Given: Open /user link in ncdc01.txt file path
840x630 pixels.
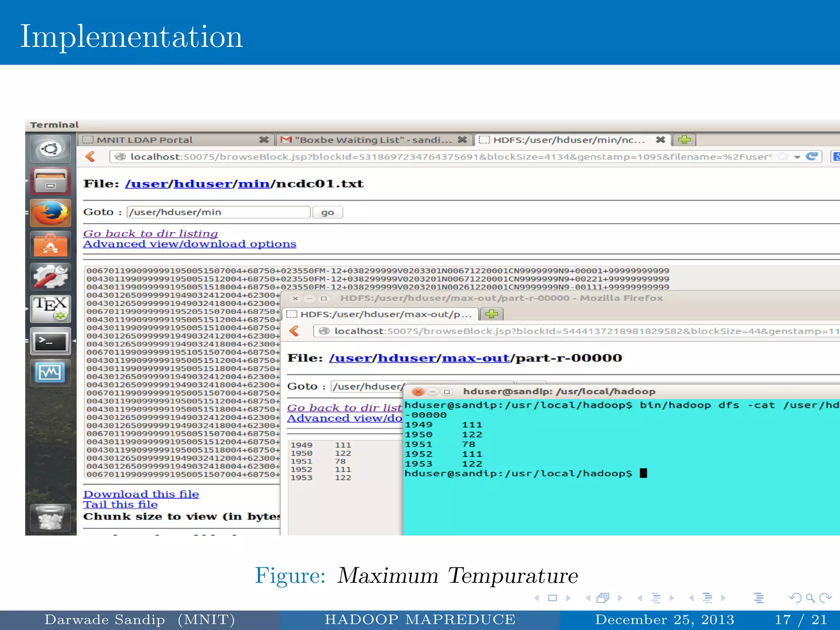Looking at the screenshot, I should [x=147, y=184].
